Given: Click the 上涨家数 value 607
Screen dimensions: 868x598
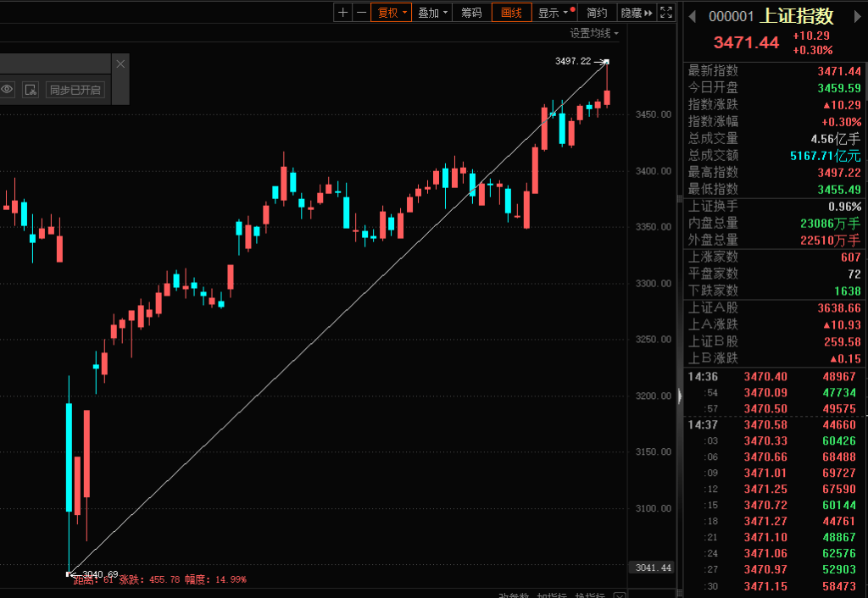Looking at the screenshot, I should tap(851, 257).
